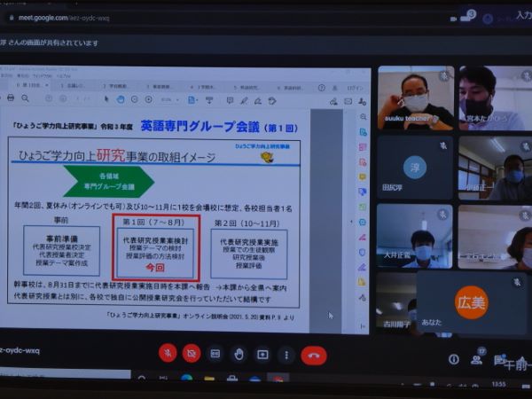This screenshot has width=532, height=399.
Task: Click the zoom out circle in PDF toolbar
Action: [x=135, y=99]
